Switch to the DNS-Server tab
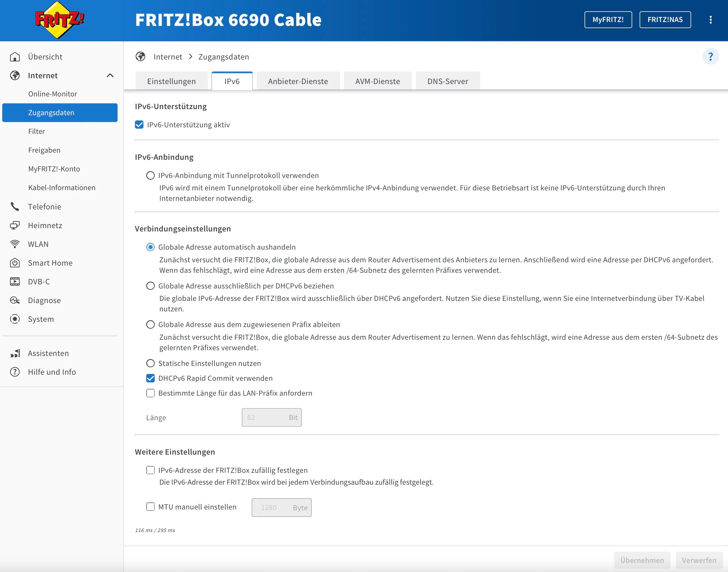This screenshot has height=572, width=728. (447, 81)
